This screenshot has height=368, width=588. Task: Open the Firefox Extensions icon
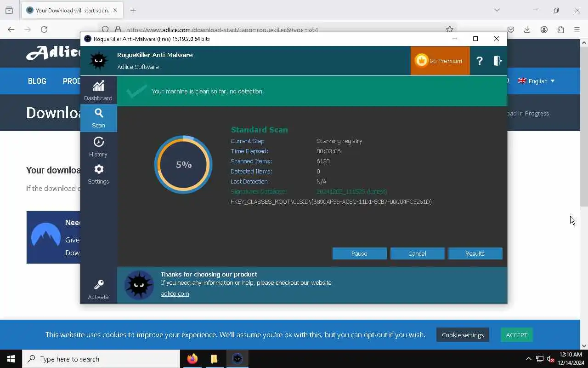point(560,29)
